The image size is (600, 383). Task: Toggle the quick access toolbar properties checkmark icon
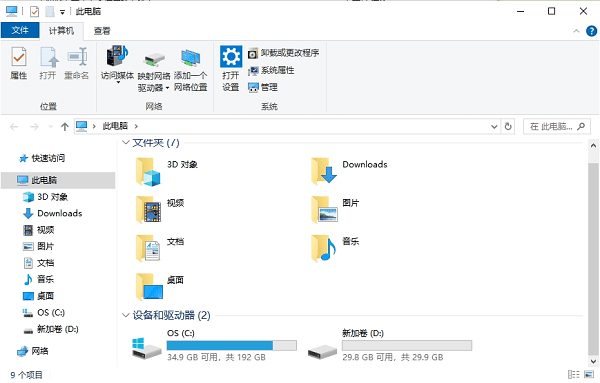[x=34, y=12]
